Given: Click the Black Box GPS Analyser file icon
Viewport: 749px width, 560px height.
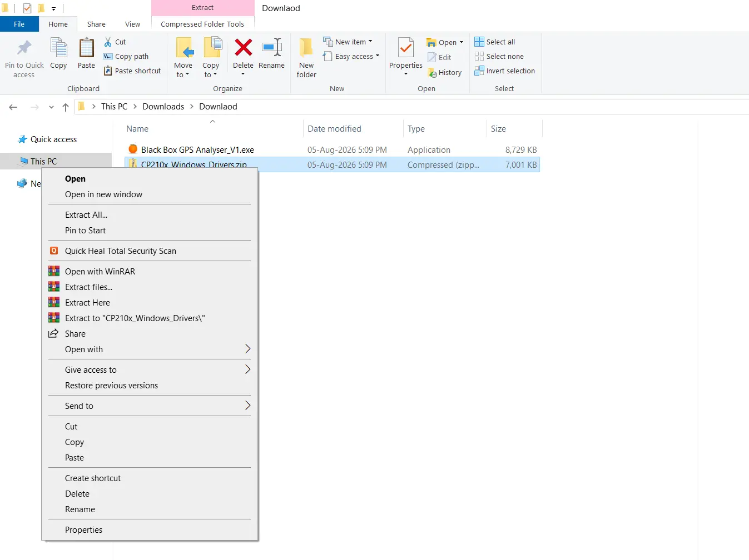Looking at the screenshot, I should 133,149.
